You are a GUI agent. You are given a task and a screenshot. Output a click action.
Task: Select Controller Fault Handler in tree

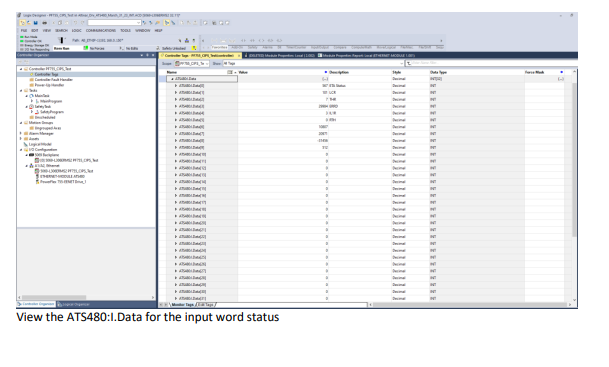coord(54,80)
